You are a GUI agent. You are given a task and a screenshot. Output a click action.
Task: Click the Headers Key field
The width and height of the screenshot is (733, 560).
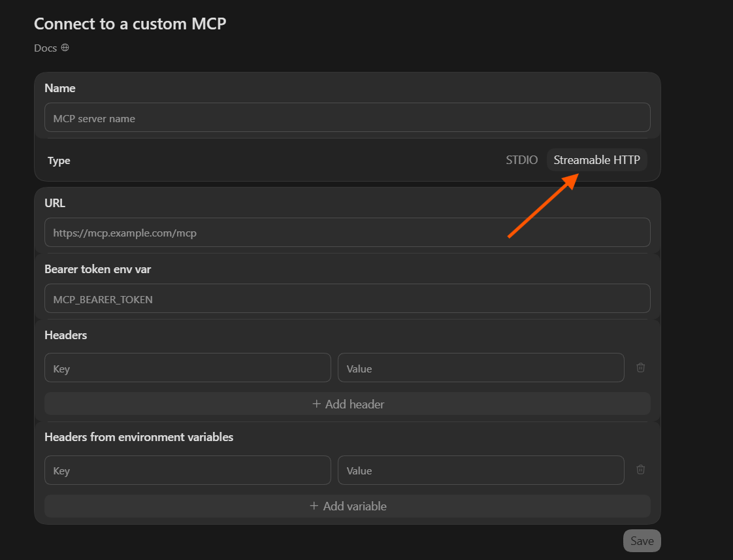click(x=187, y=368)
